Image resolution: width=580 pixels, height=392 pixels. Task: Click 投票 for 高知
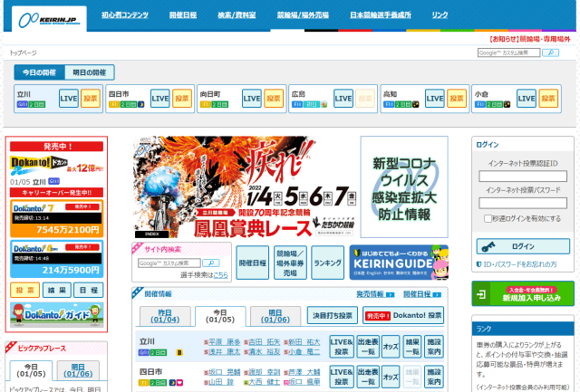(x=457, y=99)
